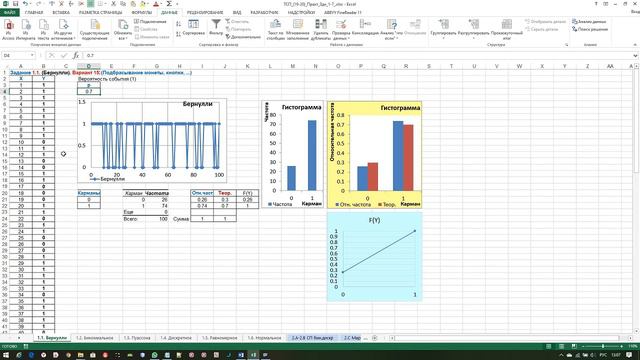Click the From Access import icon

coord(8,29)
